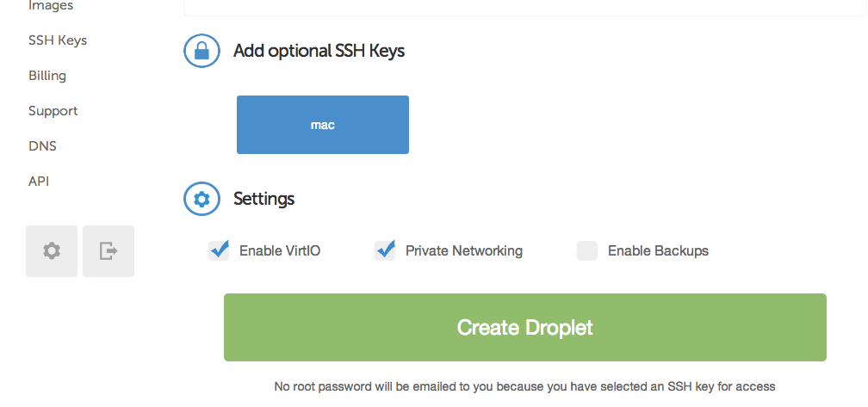Tick the Enable Backups checkbox
Viewport: 868px width, 407px height.
click(586, 250)
